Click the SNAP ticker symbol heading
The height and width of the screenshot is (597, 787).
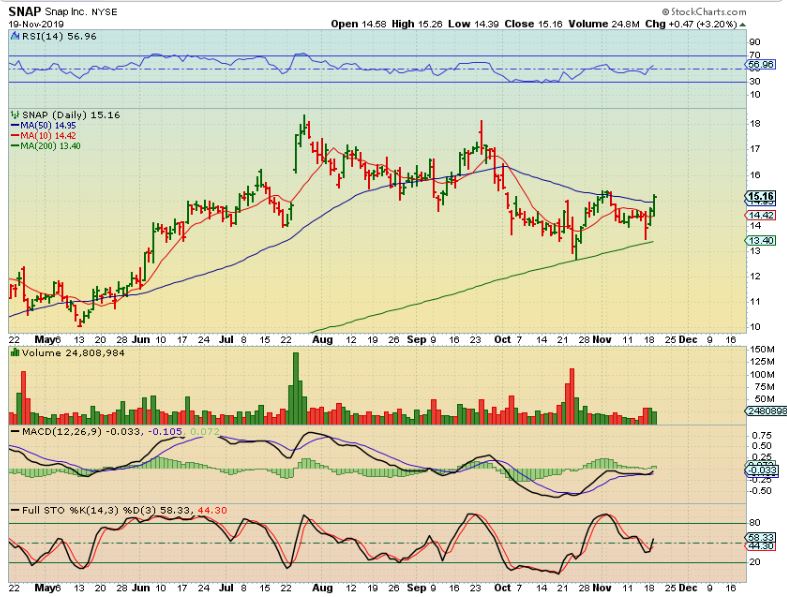[25, 11]
